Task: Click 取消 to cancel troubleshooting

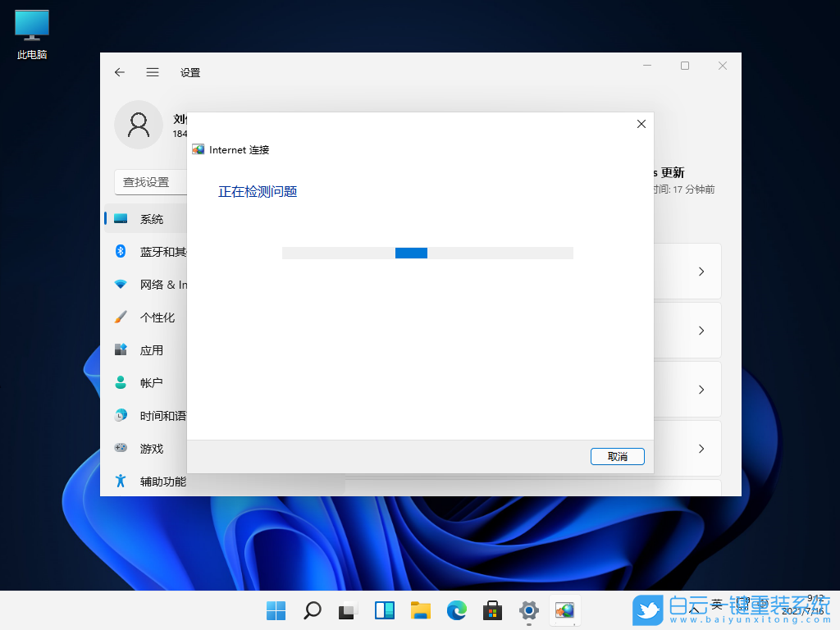Action: pyautogui.click(x=617, y=456)
